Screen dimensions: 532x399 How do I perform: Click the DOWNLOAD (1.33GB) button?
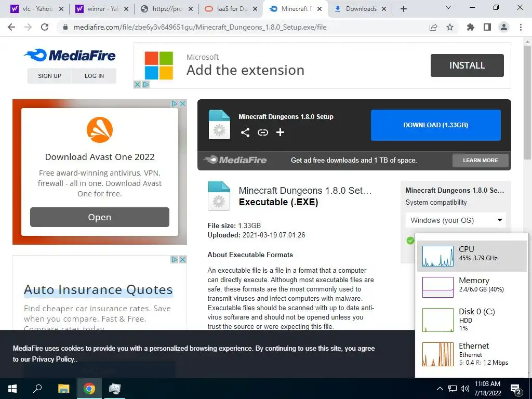click(x=436, y=125)
